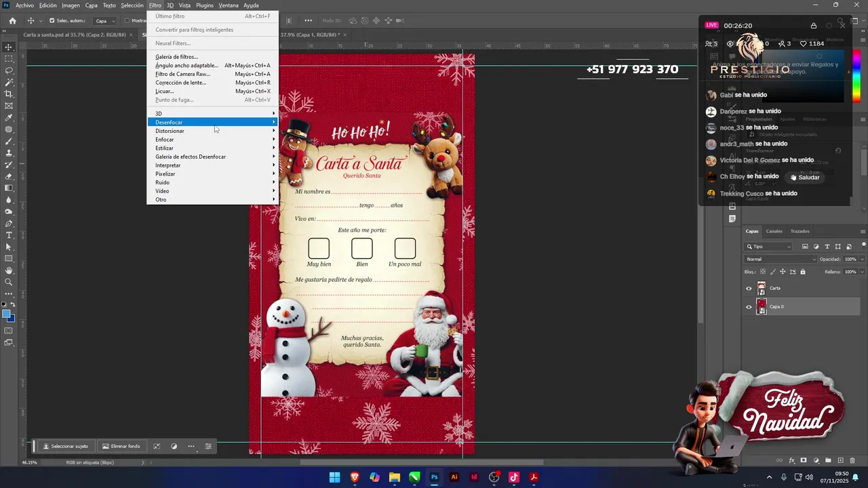Hide the Carta layer with eye icon
The width and height of the screenshot is (868, 488).
coord(749,288)
